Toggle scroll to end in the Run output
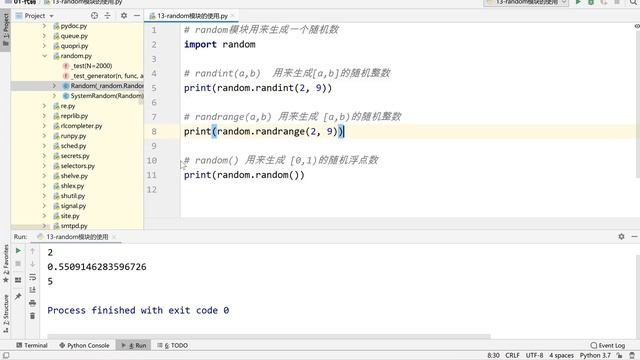Screen dimensions: 640x360 (33, 290)
